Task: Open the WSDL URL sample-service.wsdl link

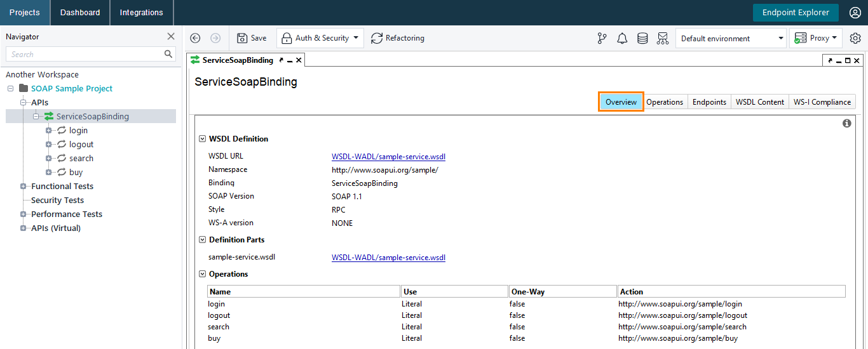Action: (388, 156)
